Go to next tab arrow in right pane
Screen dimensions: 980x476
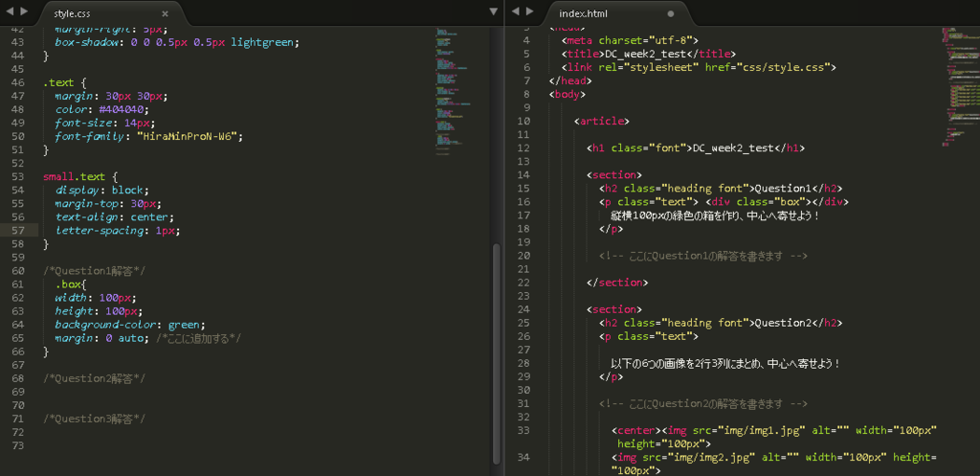click(529, 11)
